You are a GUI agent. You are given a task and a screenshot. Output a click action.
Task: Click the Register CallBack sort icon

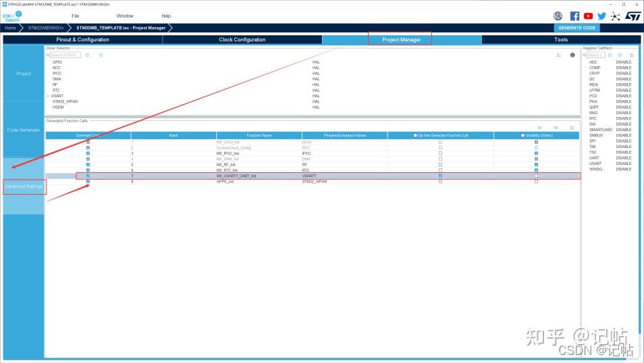(x=632, y=55)
